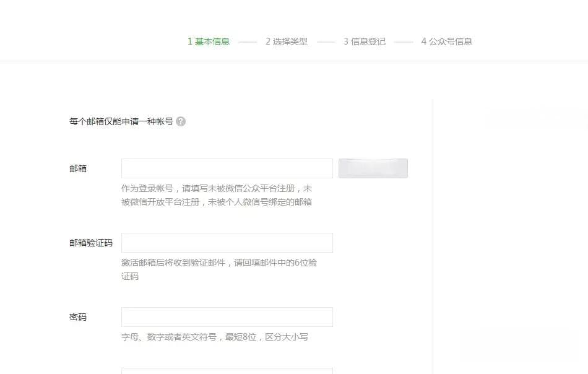Click hint text 字母、数字或者英文符号
Screen dimensions: 588x374
pyautogui.click(x=215, y=337)
